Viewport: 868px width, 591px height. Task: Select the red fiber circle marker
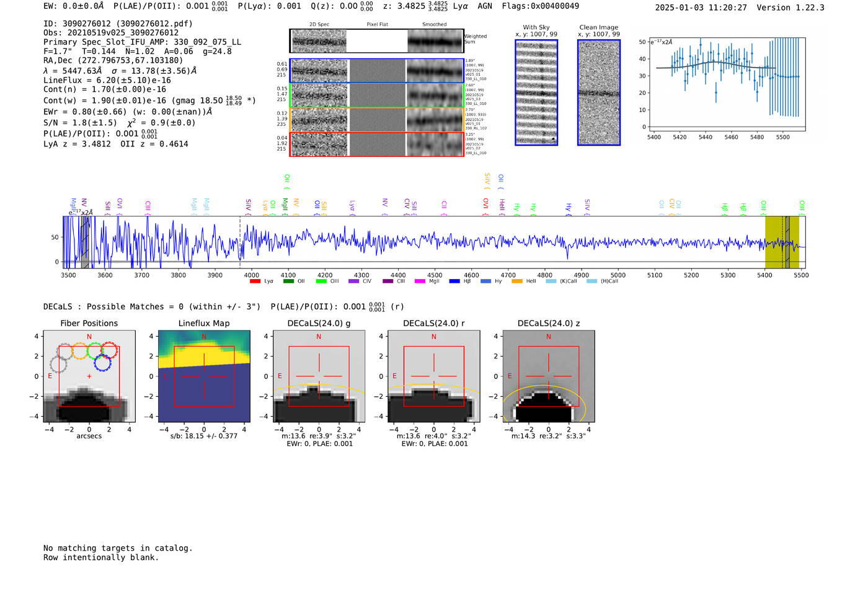110,349
